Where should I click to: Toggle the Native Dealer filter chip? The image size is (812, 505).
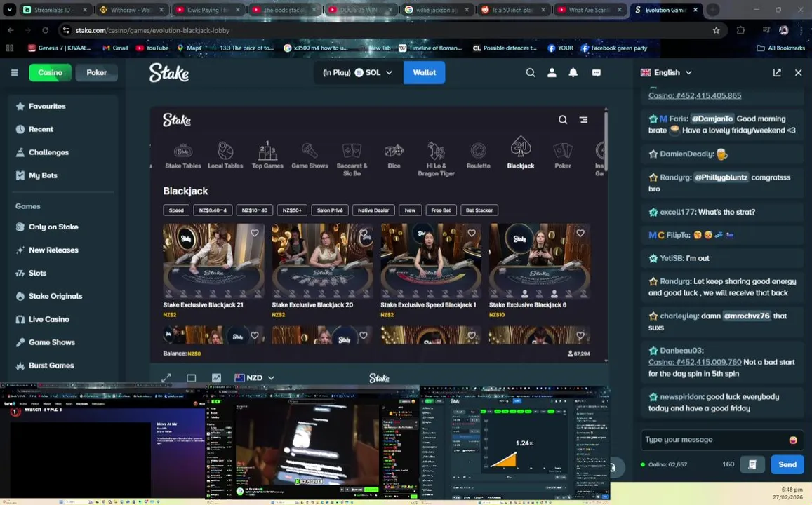(x=373, y=210)
